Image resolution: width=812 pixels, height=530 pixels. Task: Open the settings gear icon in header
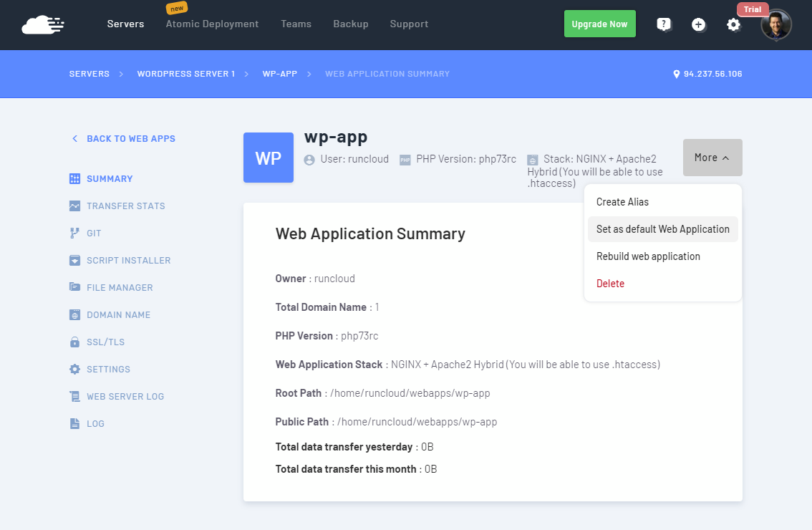pyautogui.click(x=733, y=24)
